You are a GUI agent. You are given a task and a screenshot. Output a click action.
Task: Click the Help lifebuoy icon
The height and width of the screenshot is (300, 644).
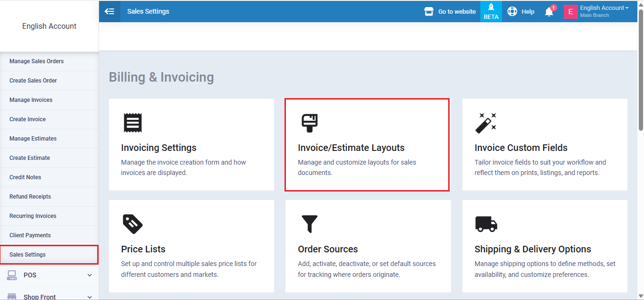(x=512, y=11)
